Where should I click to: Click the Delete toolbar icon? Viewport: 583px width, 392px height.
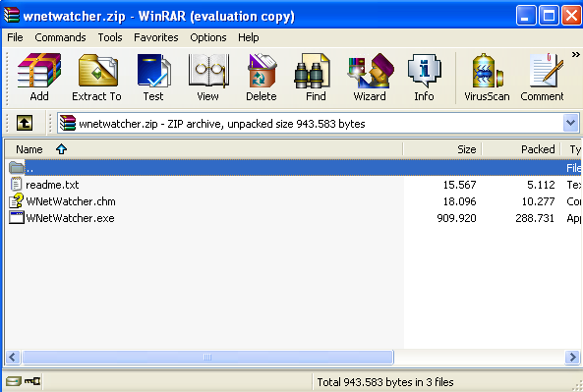(262, 78)
